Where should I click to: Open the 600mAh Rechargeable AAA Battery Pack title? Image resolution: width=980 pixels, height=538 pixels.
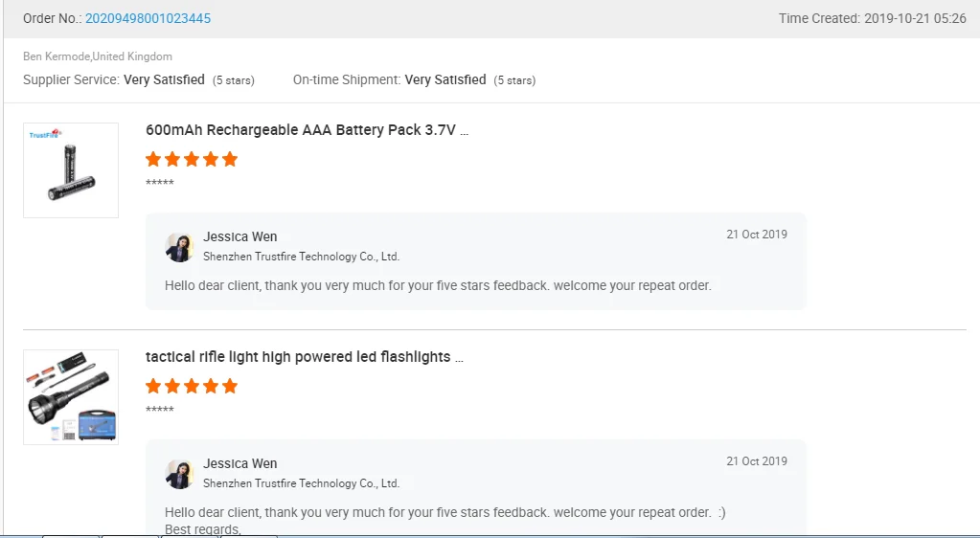307,130
